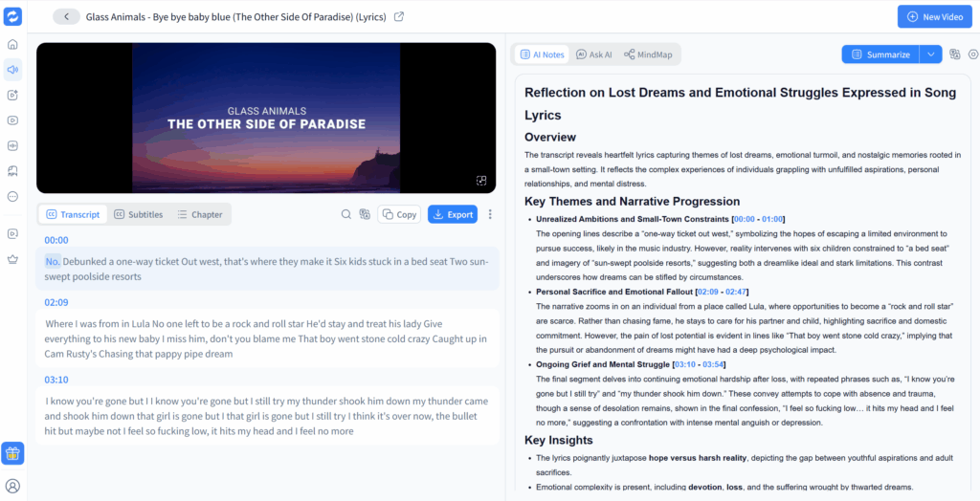Screen dimensions: 980x501
Task: Click timestamp link 02:47 in notes
Action: (x=736, y=292)
